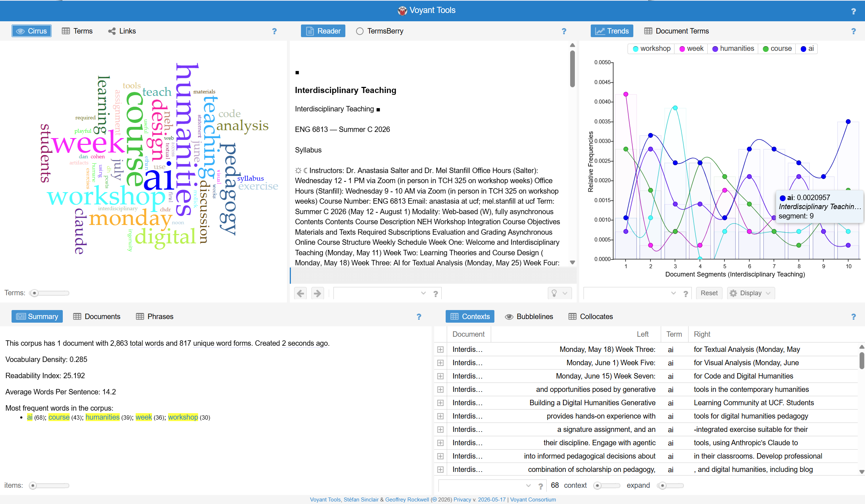865x504 pixels.
Task: Click the Contexts search box help icon
Action: point(541,486)
